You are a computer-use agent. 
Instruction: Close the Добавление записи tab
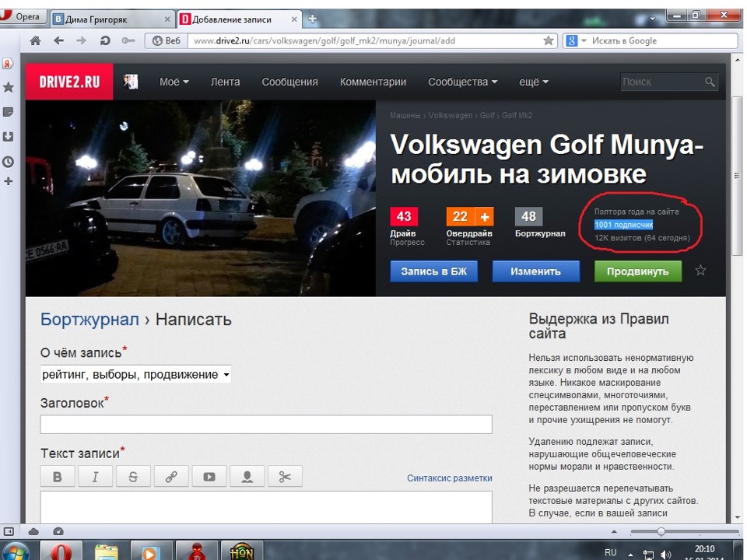click(294, 19)
